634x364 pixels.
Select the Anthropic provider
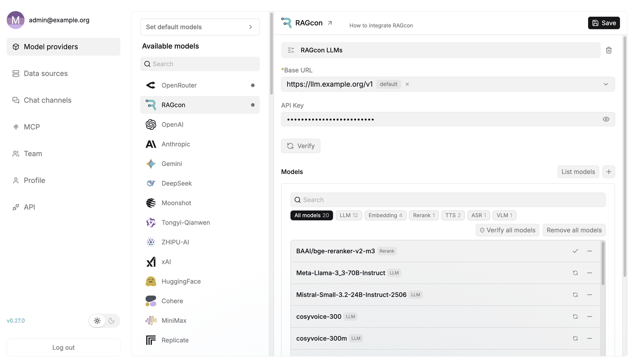[200, 144]
